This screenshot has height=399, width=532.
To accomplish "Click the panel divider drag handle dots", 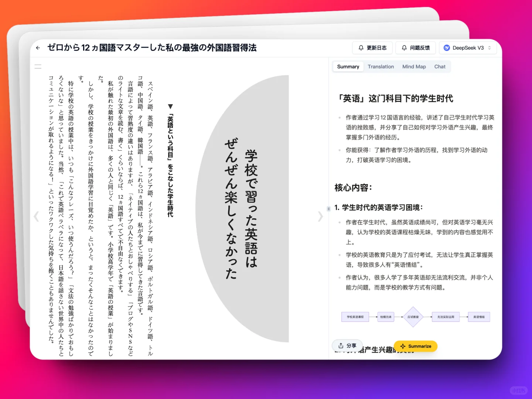I will tap(328, 209).
